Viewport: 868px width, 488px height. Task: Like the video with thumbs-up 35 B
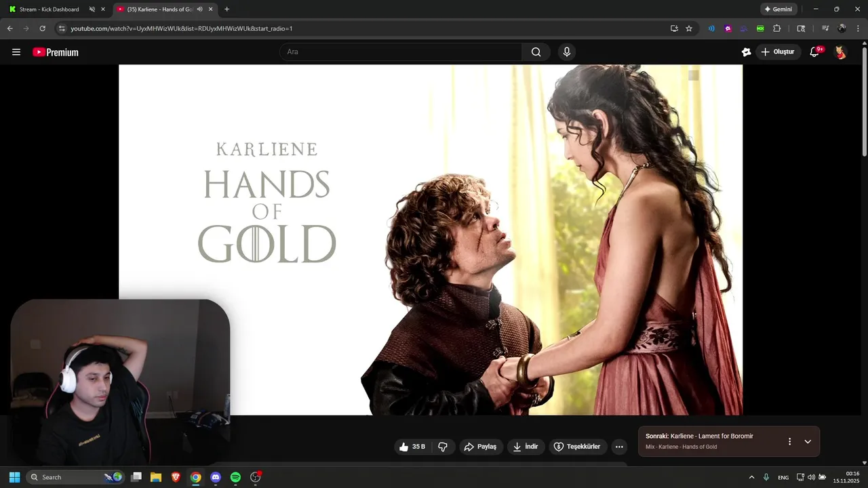(412, 447)
